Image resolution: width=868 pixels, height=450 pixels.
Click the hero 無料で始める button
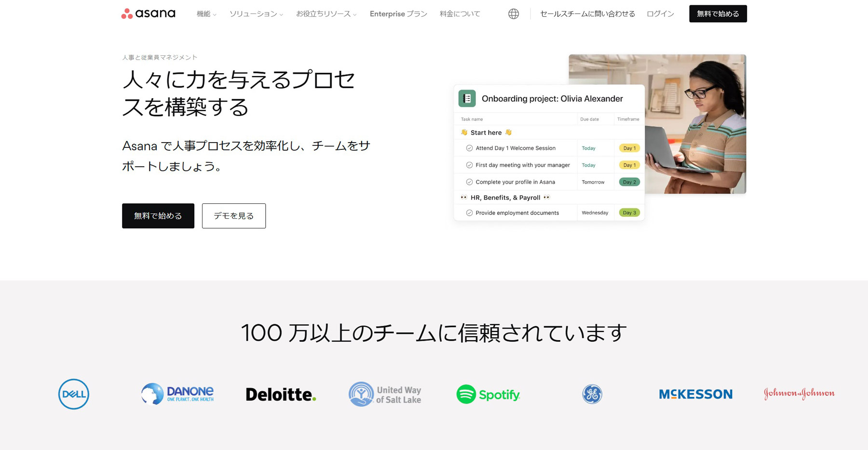tap(158, 216)
